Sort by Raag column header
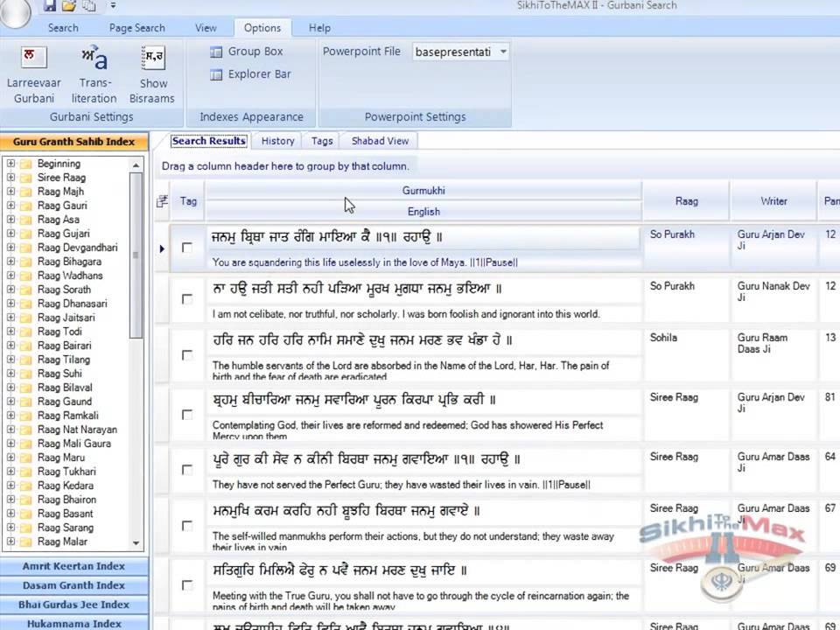 [x=686, y=201]
